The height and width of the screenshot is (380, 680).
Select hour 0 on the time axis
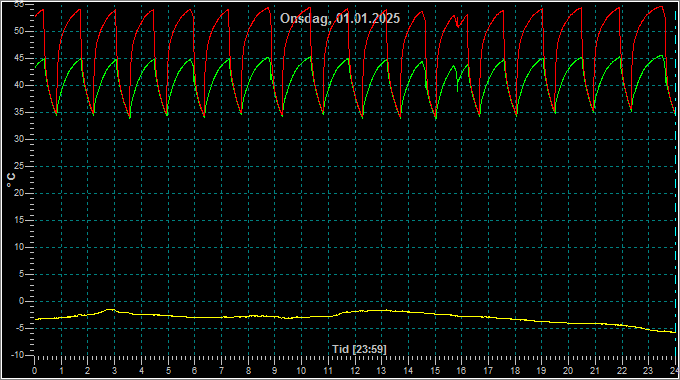point(35,371)
